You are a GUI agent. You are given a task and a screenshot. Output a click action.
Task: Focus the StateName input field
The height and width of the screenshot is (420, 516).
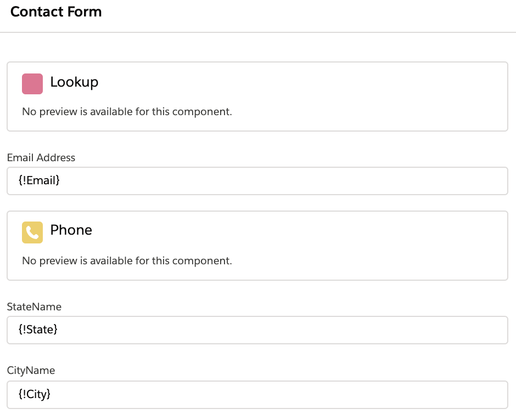257,330
